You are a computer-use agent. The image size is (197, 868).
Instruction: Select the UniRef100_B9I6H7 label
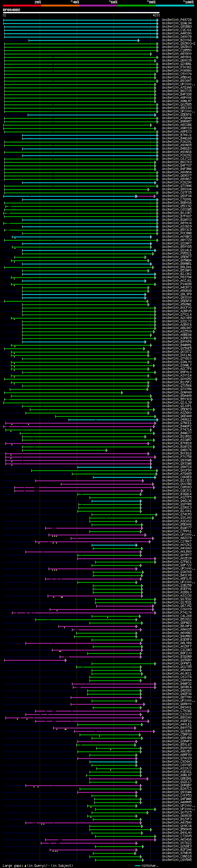[x=177, y=81]
